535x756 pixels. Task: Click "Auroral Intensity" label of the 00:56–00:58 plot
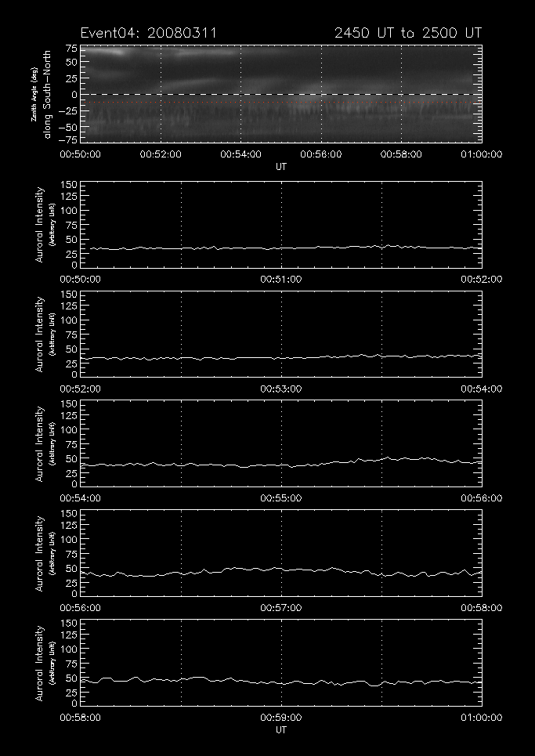tap(39, 553)
